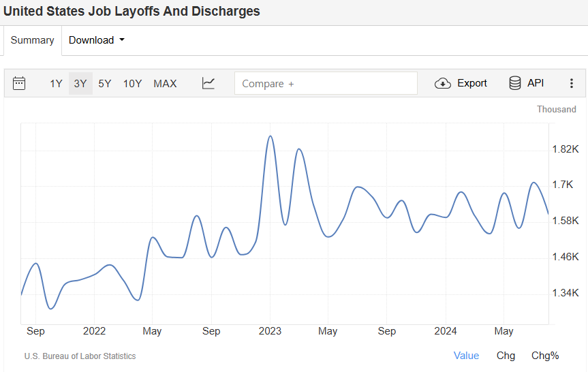Open the three-dot more options menu
This screenshot has height=372, width=588.
tap(571, 83)
